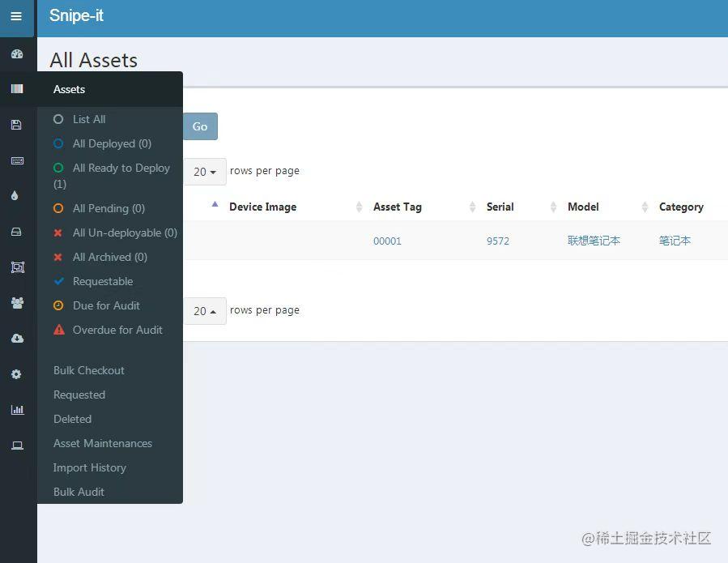Screen dimensions: 728x563
Task: Choose All Deployed filter option
Action: tap(112, 143)
